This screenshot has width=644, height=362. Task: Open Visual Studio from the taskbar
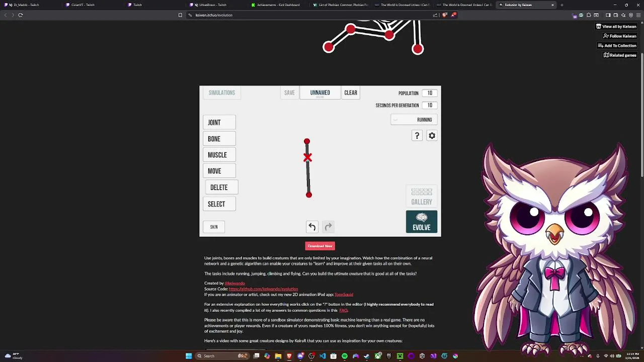(x=433, y=356)
